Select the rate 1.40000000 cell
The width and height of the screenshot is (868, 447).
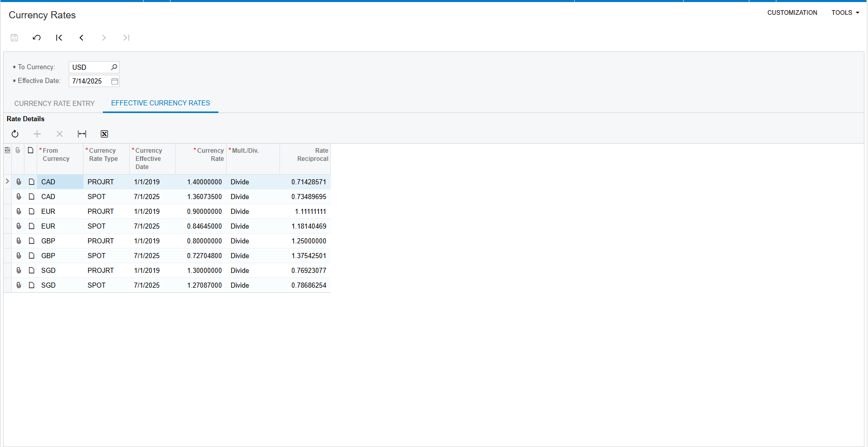[x=201, y=182]
